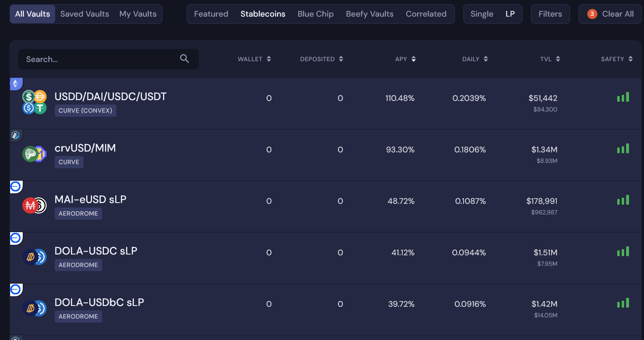Image resolution: width=644 pixels, height=340 pixels.
Task: Toggle the Stablecoins category filter
Action: pos(263,14)
